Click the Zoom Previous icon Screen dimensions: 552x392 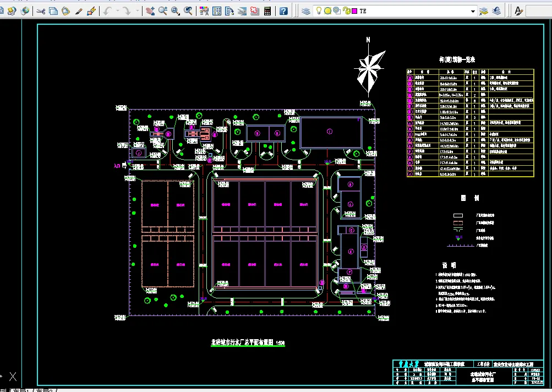click(188, 11)
